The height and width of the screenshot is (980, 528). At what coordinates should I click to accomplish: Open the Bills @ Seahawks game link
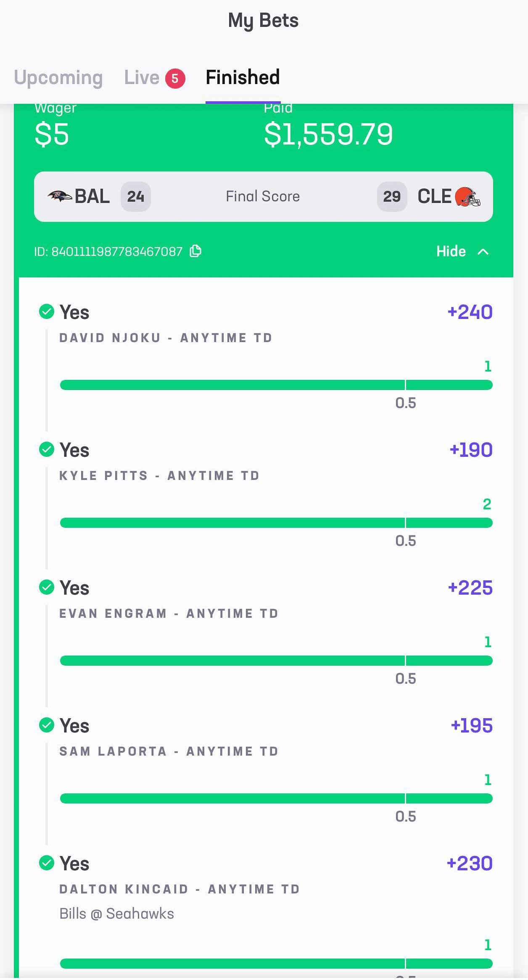(116, 914)
